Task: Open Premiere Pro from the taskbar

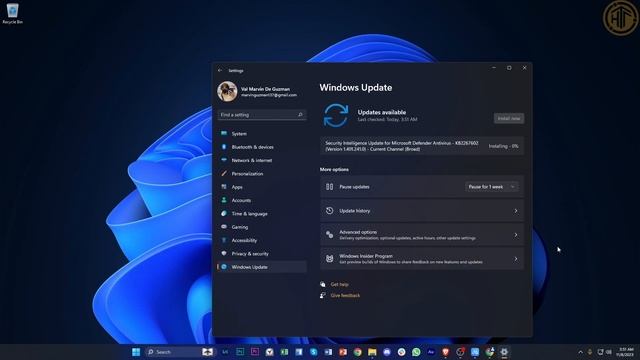Action: click(x=255, y=352)
